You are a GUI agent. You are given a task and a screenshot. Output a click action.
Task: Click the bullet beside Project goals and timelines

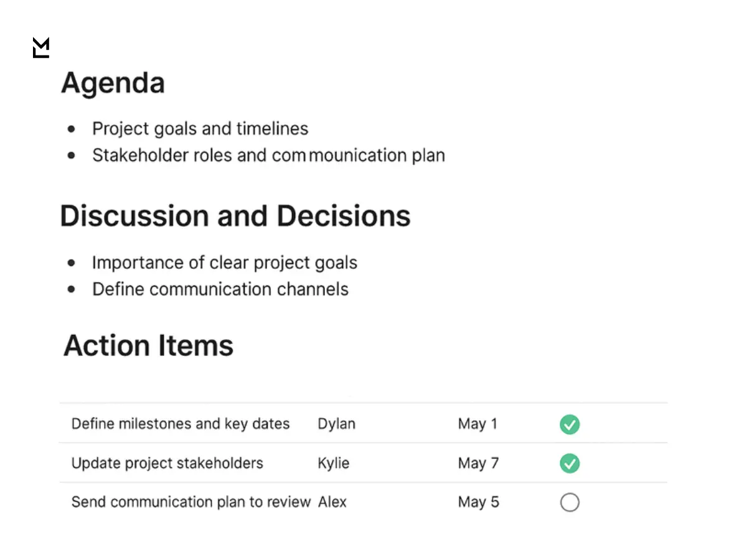click(70, 129)
